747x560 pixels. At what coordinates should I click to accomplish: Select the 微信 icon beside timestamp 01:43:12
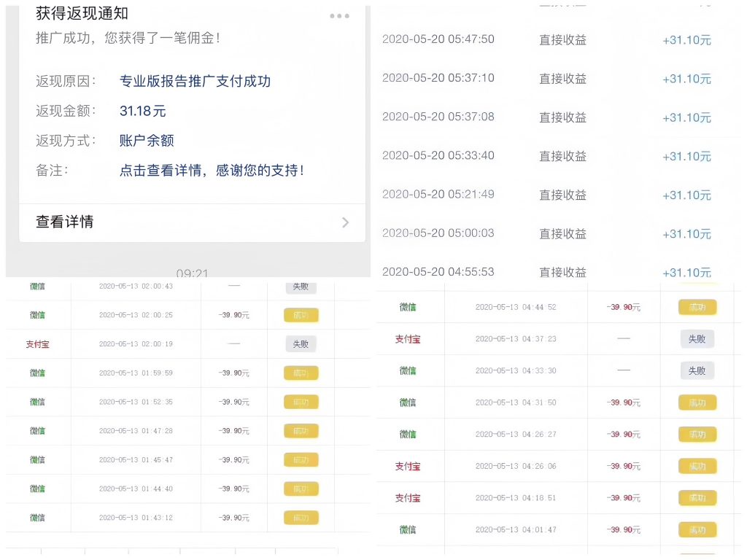(37, 518)
